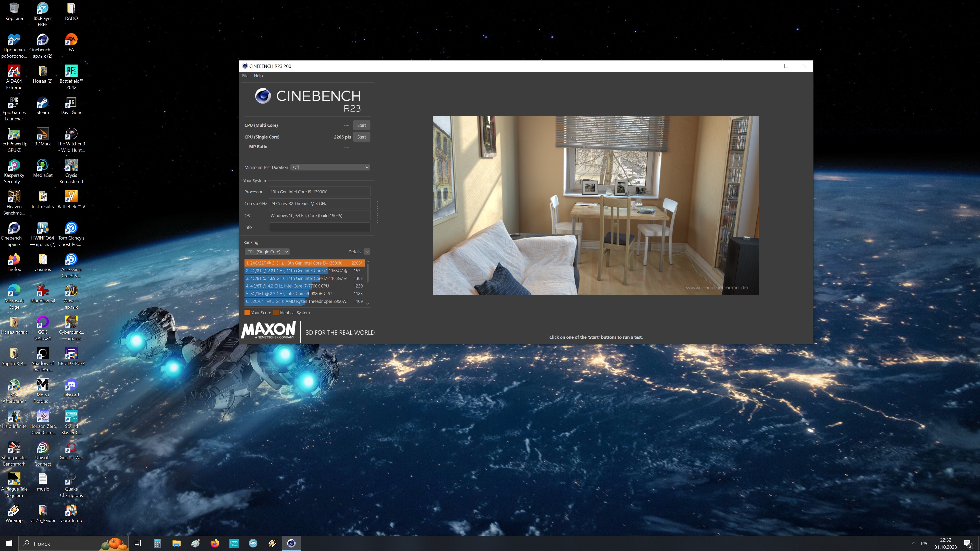Open the 3DMark desktop icon
The width and height of the screenshot is (980, 551).
click(x=43, y=134)
